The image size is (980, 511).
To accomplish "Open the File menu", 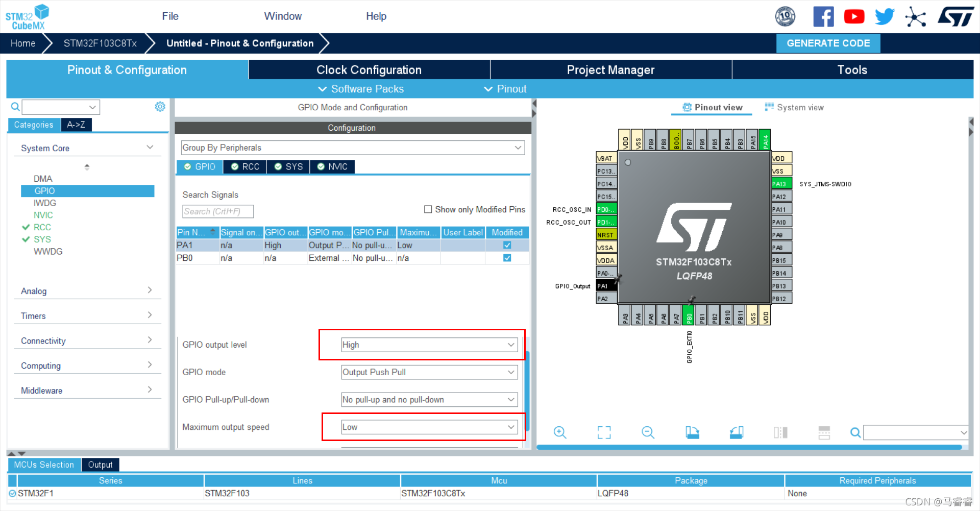I will tap(170, 16).
